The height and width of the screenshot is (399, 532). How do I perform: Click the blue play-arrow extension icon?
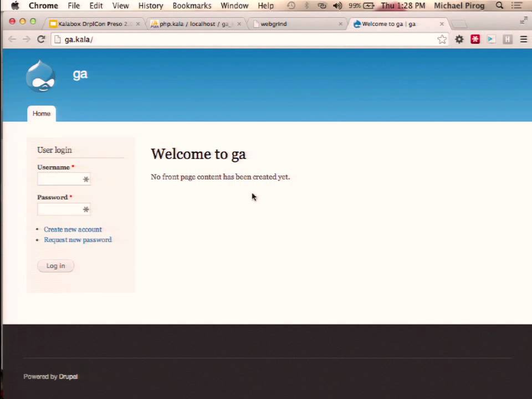point(491,39)
